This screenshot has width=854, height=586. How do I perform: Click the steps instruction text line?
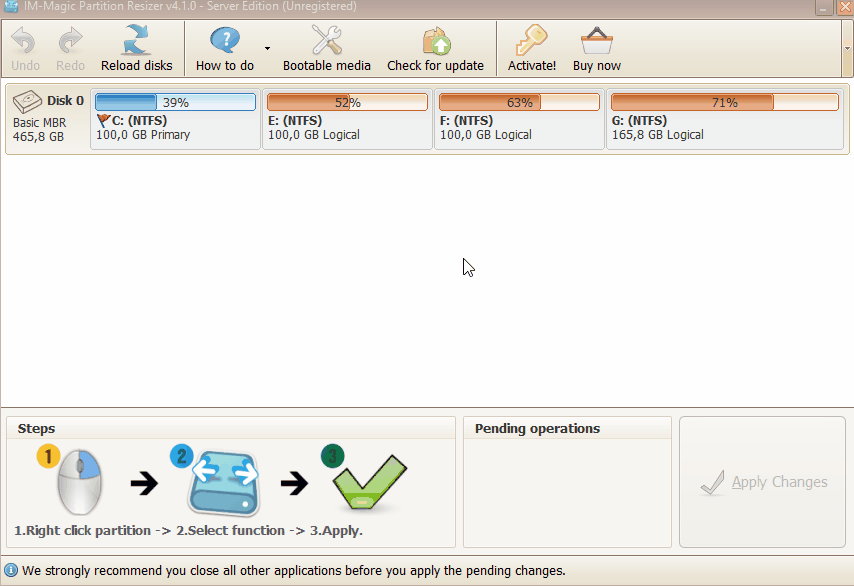(188, 530)
